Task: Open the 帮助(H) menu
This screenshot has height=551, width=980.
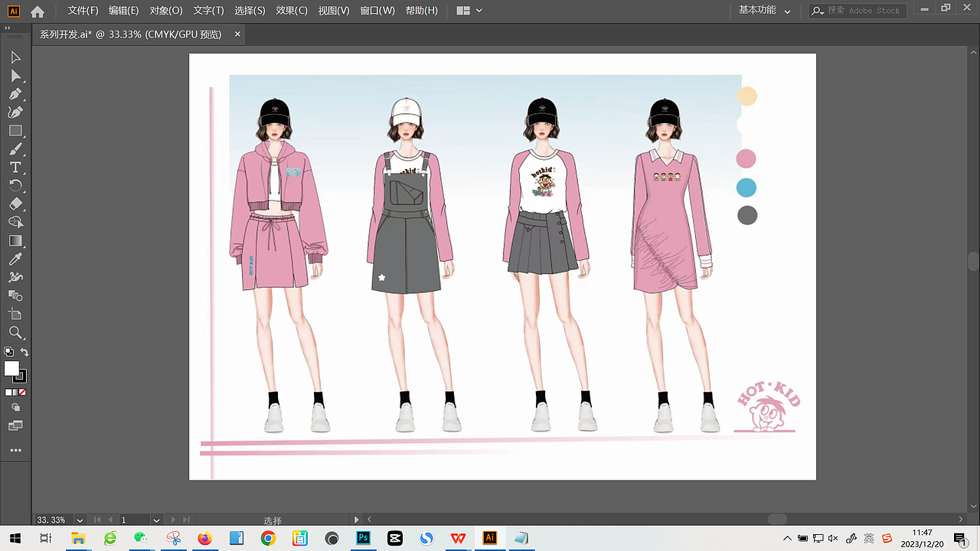Action: point(422,11)
